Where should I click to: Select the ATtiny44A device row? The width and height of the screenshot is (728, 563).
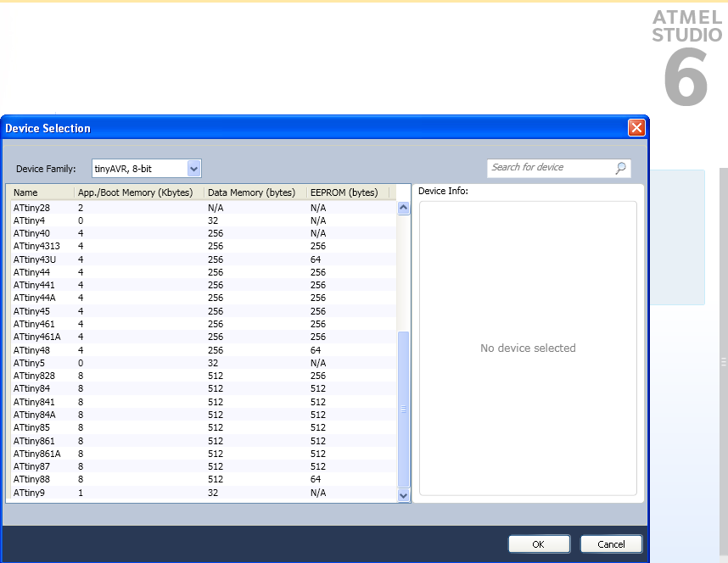point(204,298)
